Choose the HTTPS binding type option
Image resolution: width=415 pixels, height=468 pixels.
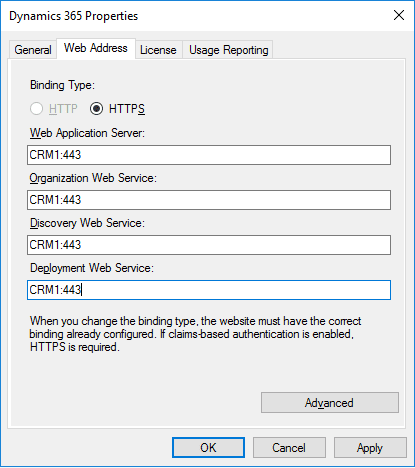coord(96,109)
